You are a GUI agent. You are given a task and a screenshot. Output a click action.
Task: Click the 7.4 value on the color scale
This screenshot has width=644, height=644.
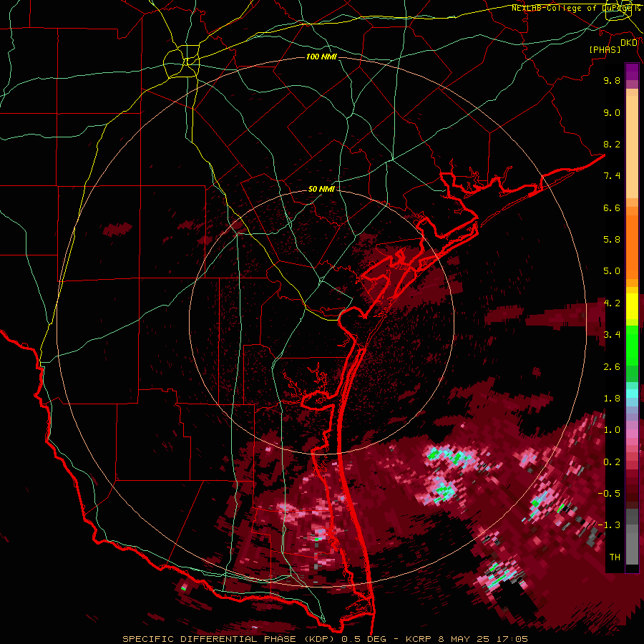[x=612, y=176]
